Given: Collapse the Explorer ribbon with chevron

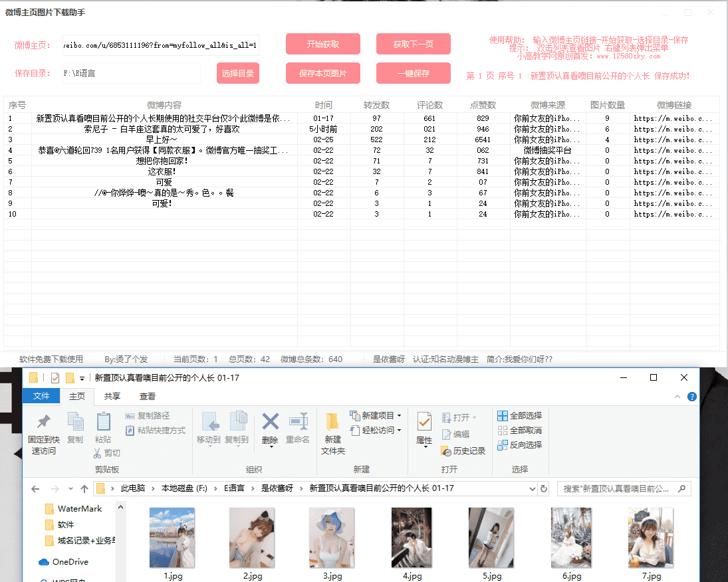Looking at the screenshot, I should 678,397.
